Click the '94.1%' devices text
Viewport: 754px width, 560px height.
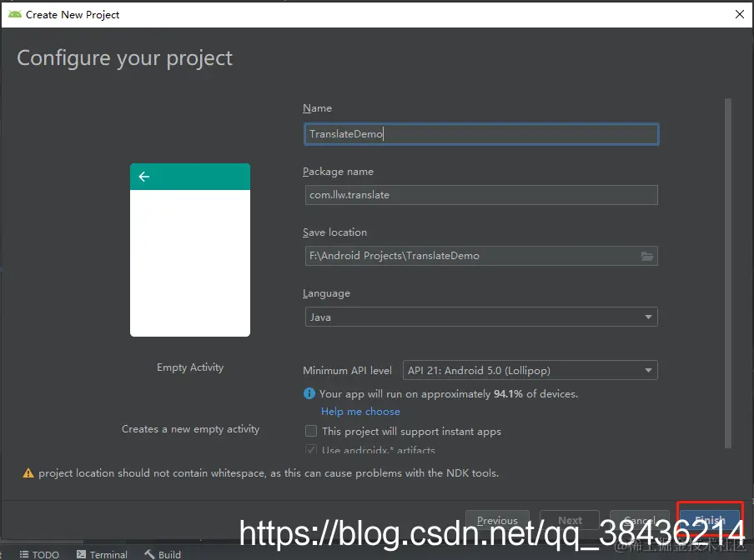(508, 394)
